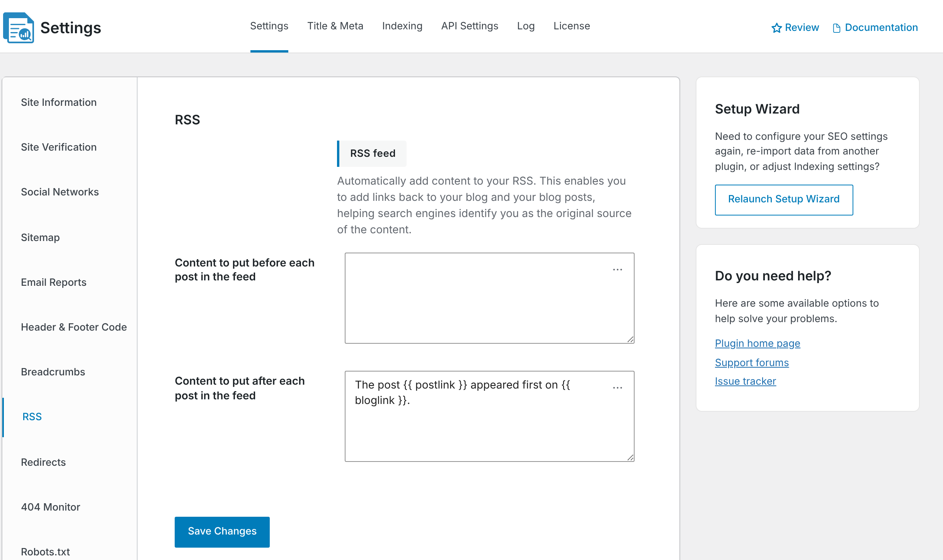Focus the content before each post textarea
Image resolution: width=943 pixels, height=560 pixels.
click(490, 298)
